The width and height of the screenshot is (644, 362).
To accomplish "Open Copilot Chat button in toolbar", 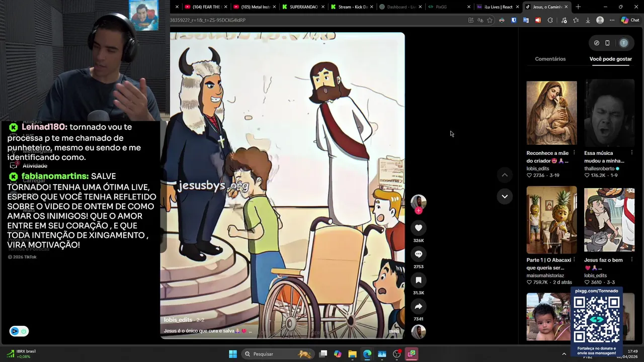I will point(630,20).
